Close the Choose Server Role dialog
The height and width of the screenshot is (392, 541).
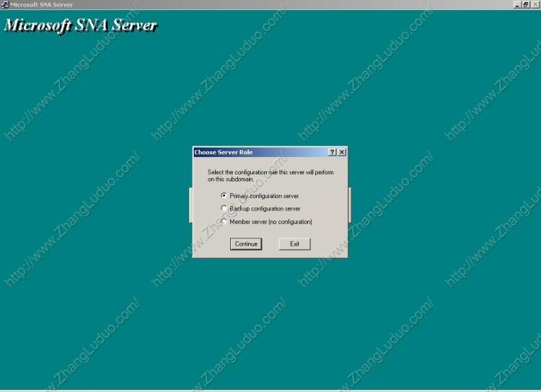click(x=342, y=152)
